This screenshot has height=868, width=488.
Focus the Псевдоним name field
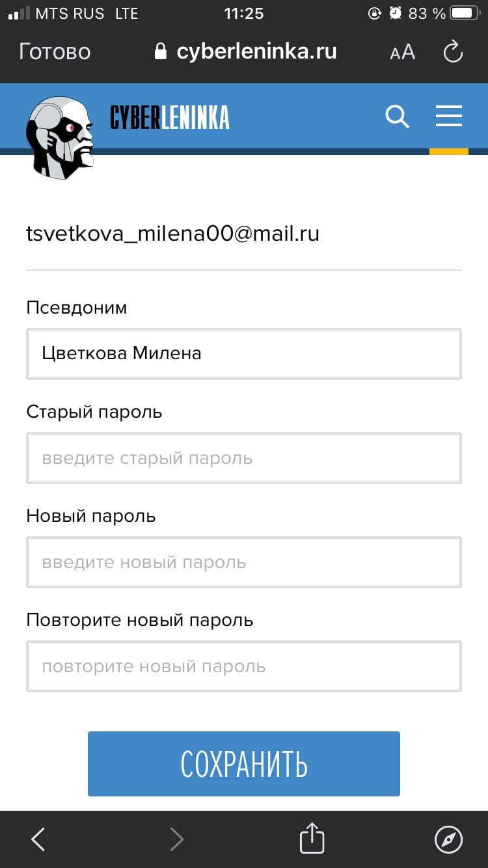(x=244, y=354)
